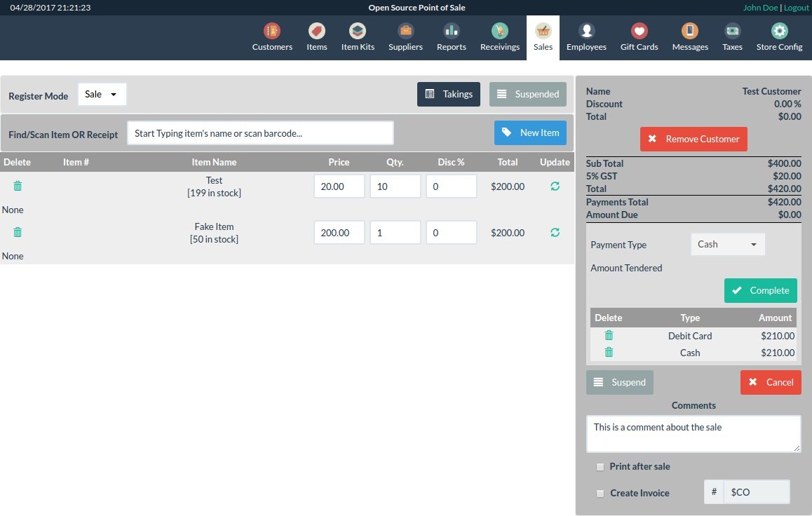Cancel the current sale
This screenshot has width=812, height=516.
tap(771, 383)
